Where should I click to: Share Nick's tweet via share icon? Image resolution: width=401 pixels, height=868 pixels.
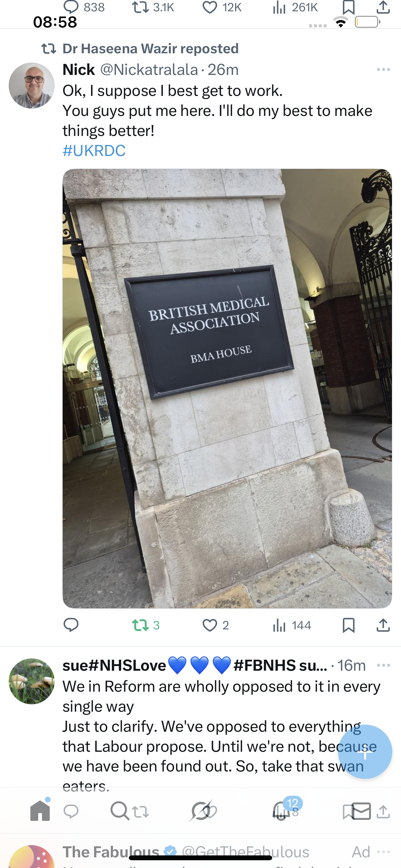(x=383, y=625)
